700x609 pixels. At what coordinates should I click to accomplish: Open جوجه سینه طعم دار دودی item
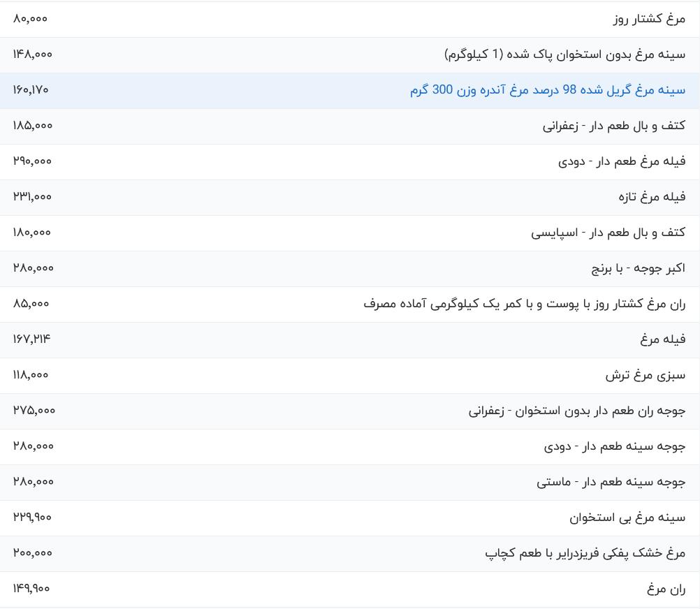pyautogui.click(x=615, y=446)
